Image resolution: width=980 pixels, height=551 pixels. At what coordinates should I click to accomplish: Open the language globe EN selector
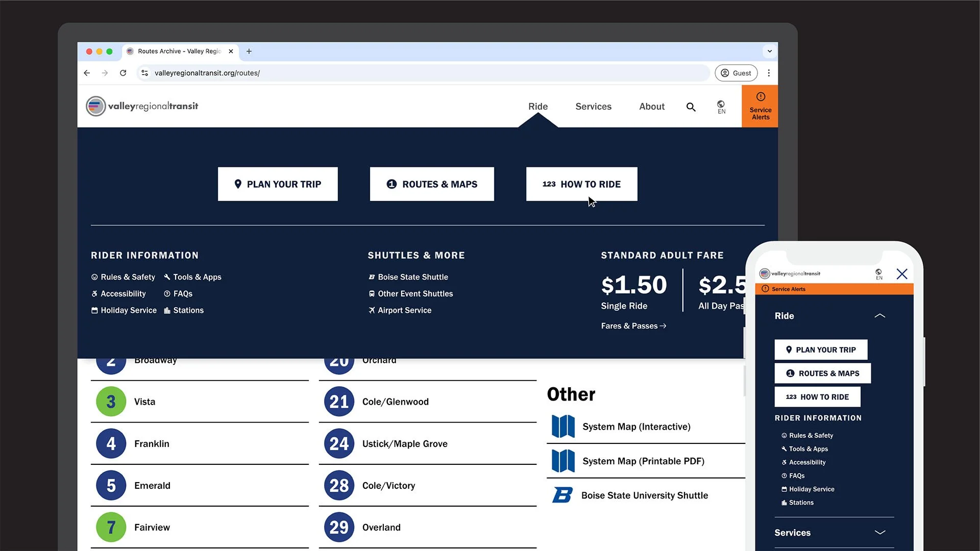(721, 107)
